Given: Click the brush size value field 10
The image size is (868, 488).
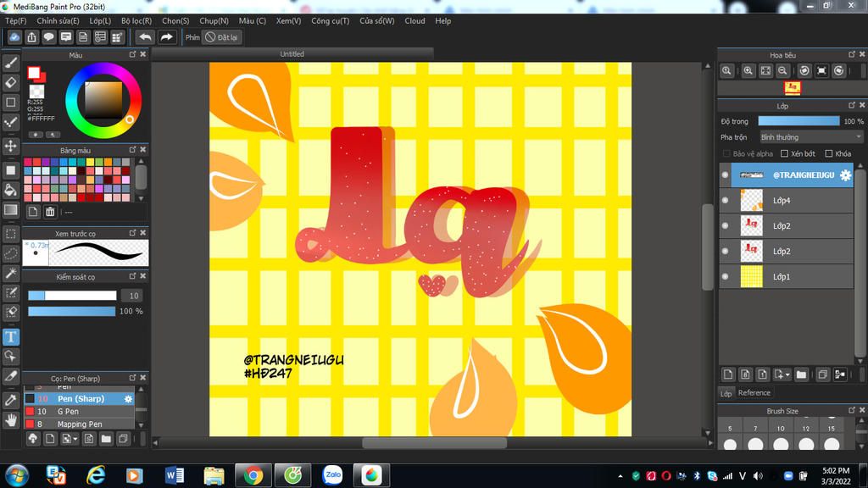Looking at the screenshot, I should 133,296.
